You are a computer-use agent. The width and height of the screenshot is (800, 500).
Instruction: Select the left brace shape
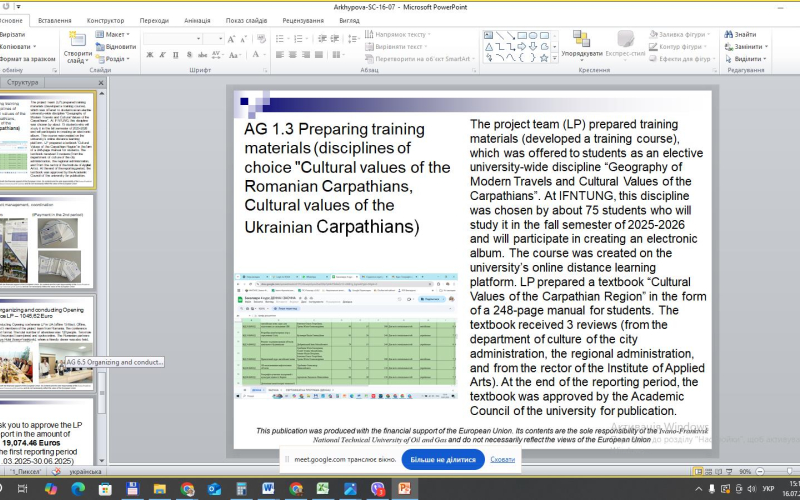pos(522,58)
